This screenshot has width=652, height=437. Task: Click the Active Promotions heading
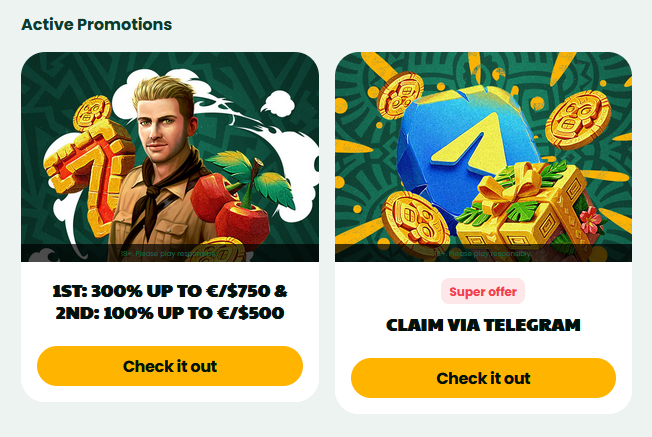[96, 25]
